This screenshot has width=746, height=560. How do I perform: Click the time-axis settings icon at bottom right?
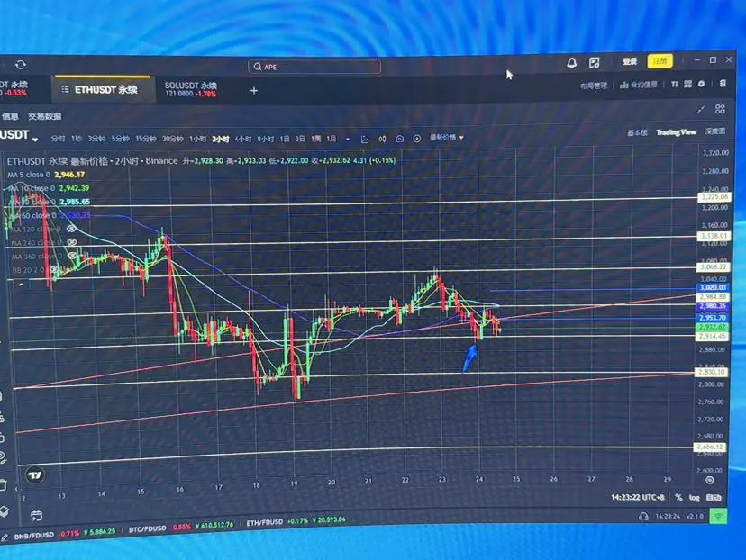(x=709, y=480)
